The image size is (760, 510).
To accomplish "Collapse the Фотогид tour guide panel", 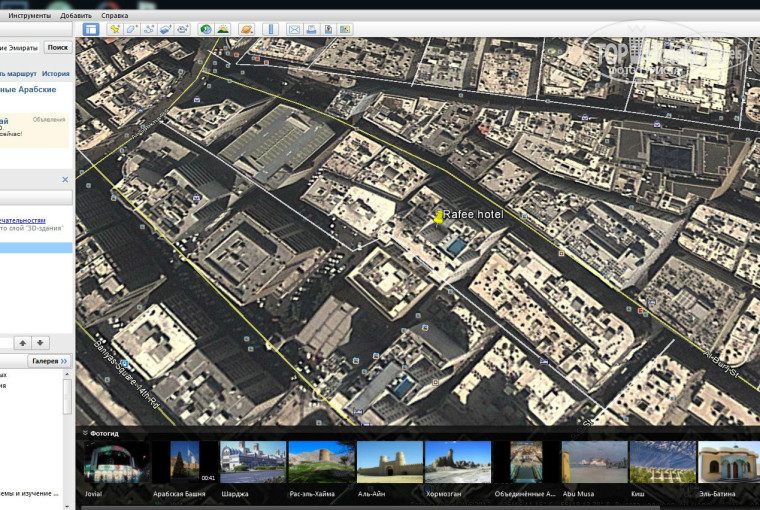I will pos(85,433).
